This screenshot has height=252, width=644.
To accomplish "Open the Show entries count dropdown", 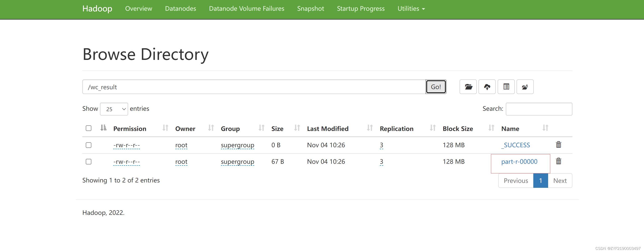I will pos(114,109).
